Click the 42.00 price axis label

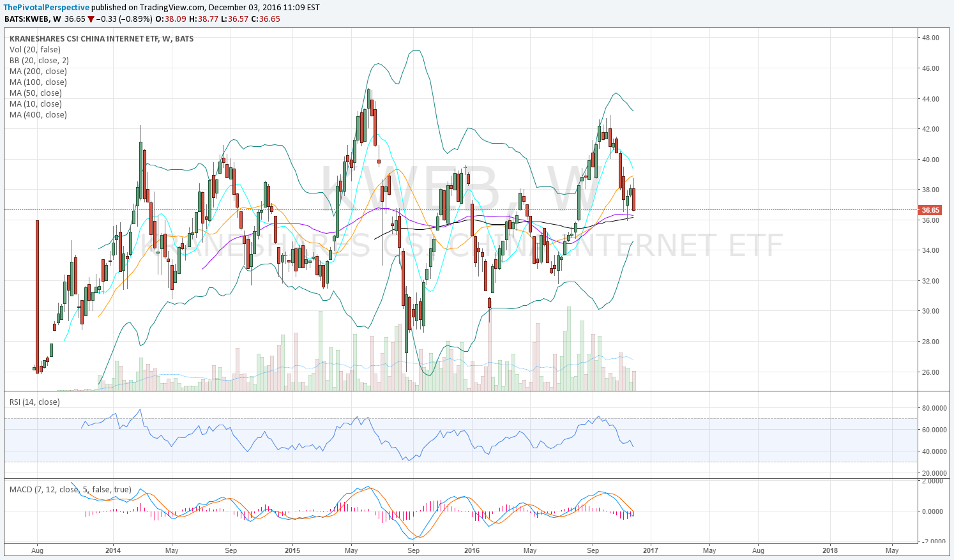(930, 129)
